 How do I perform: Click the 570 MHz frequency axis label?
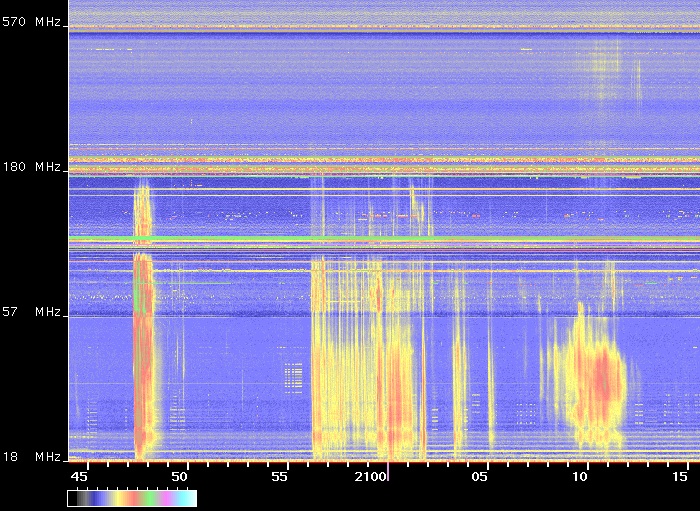(x=32, y=22)
